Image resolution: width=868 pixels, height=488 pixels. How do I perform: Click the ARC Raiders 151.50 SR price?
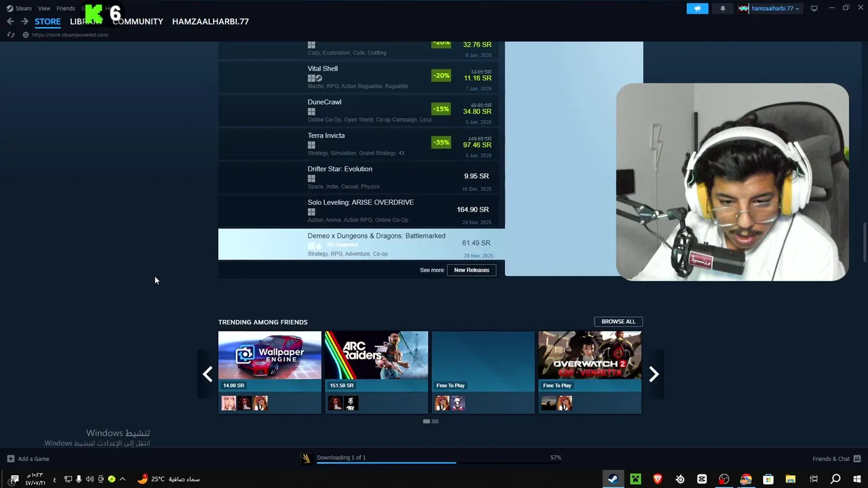342,386
